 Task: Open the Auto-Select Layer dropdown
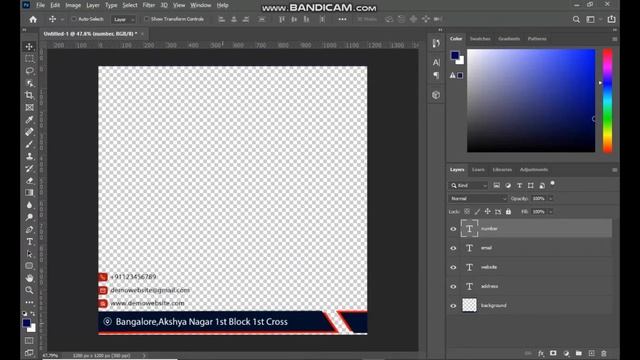[124, 20]
